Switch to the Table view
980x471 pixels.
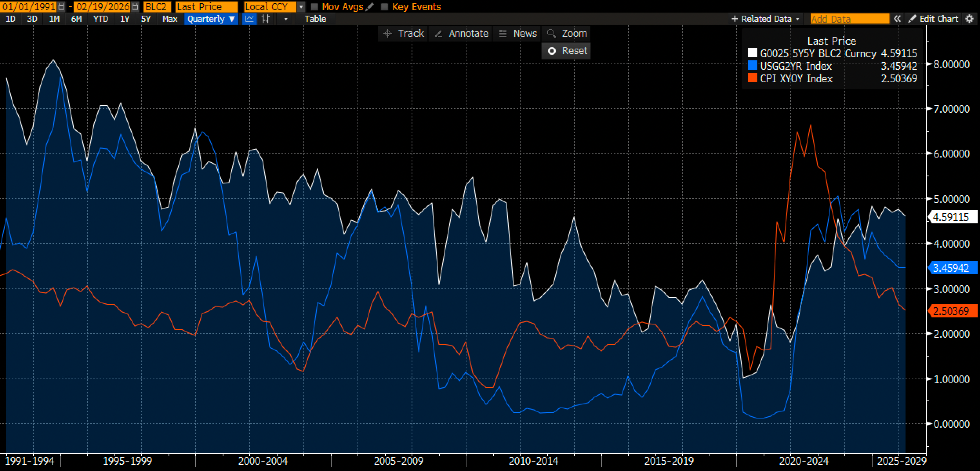tap(315, 19)
